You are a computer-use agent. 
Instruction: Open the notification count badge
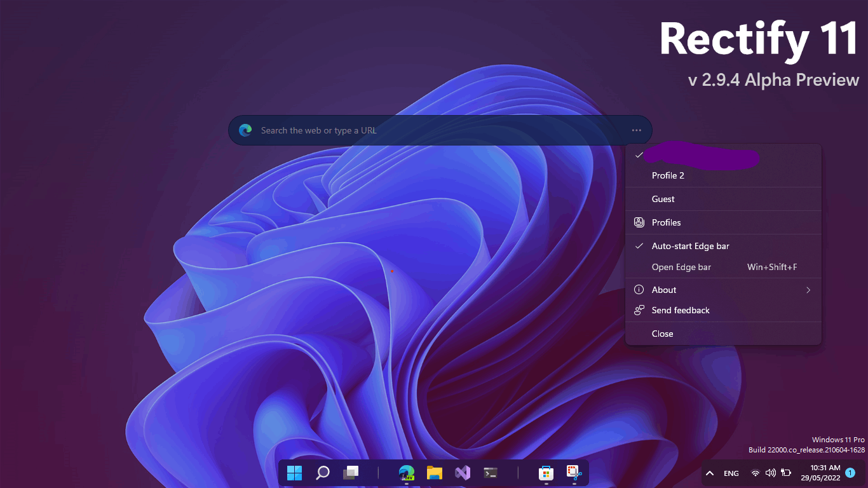pyautogui.click(x=850, y=473)
